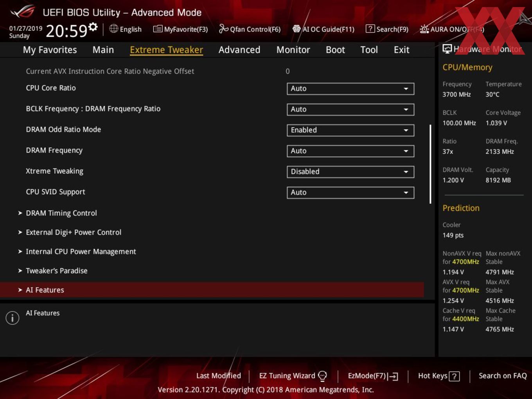Image resolution: width=532 pixels, height=399 pixels.
Task: Open the Exit tab
Action: 401,50
